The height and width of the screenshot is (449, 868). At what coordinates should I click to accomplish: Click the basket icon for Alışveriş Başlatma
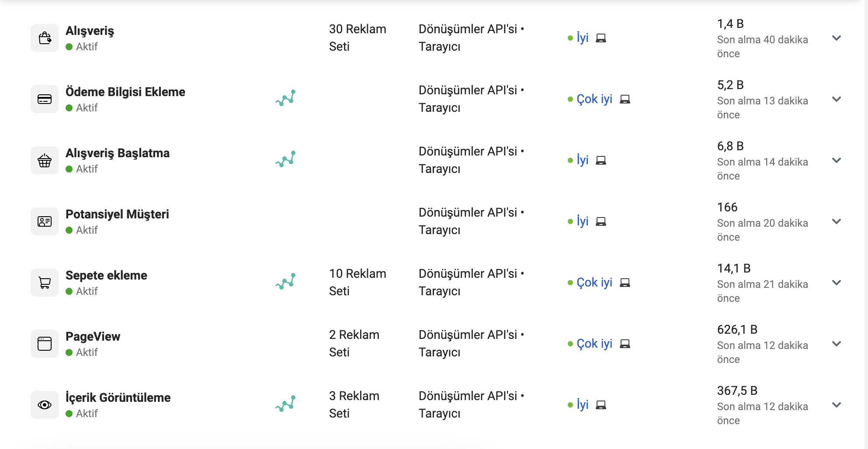point(45,160)
